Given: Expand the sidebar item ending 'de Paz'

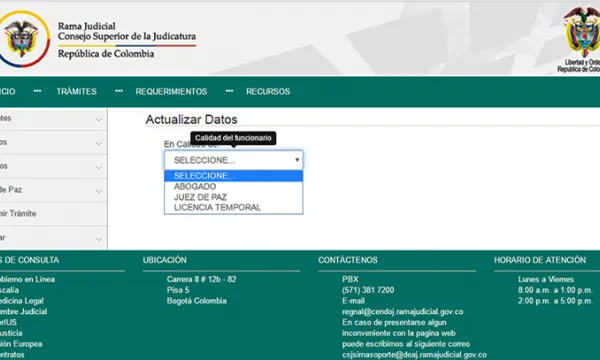Looking at the screenshot, I should coord(53,190).
